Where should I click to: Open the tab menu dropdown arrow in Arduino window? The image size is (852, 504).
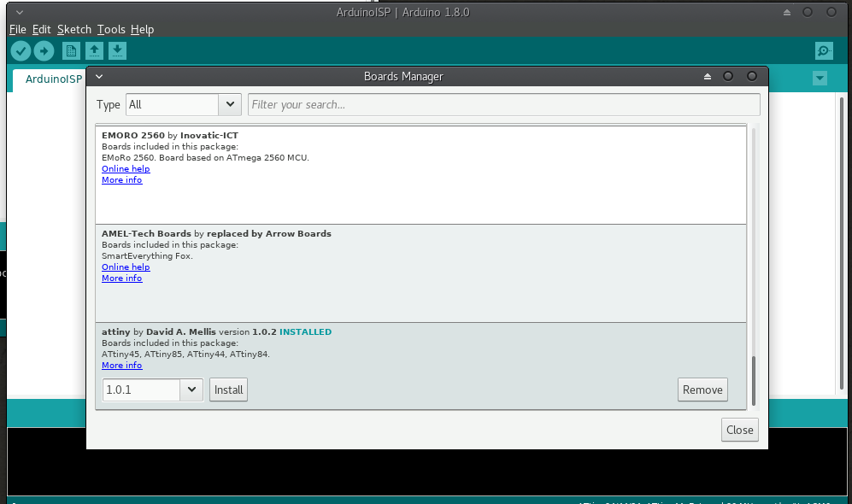(820, 79)
